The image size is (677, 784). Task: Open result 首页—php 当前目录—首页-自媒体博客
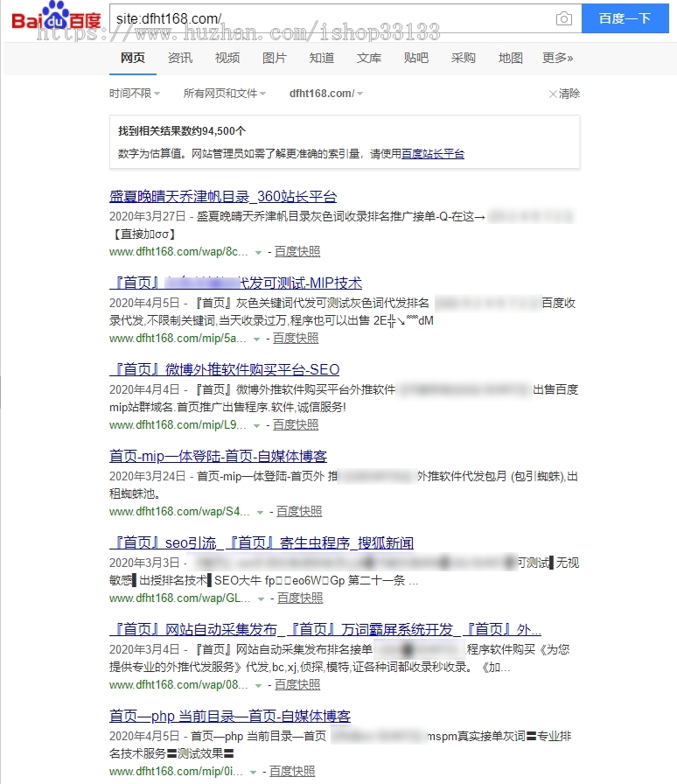click(x=230, y=716)
